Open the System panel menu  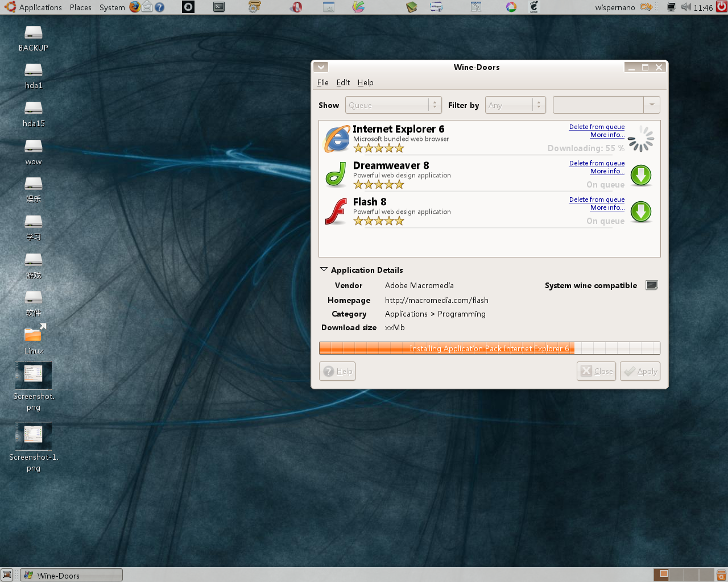click(112, 7)
